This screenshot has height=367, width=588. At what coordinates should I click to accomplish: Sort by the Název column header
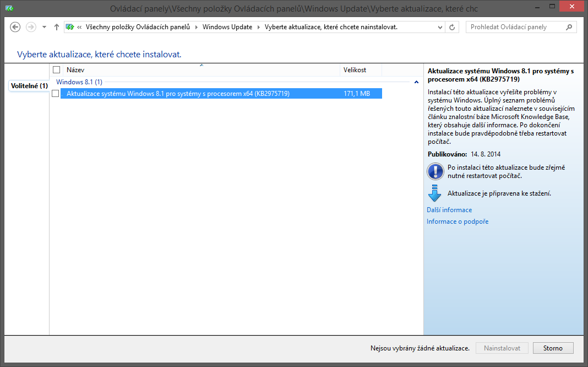click(202, 70)
